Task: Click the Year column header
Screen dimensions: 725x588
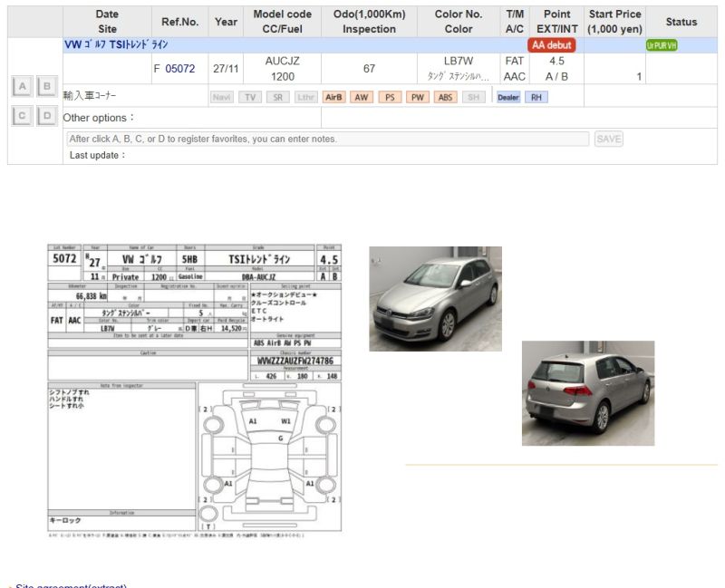Action: pyautogui.click(x=226, y=22)
